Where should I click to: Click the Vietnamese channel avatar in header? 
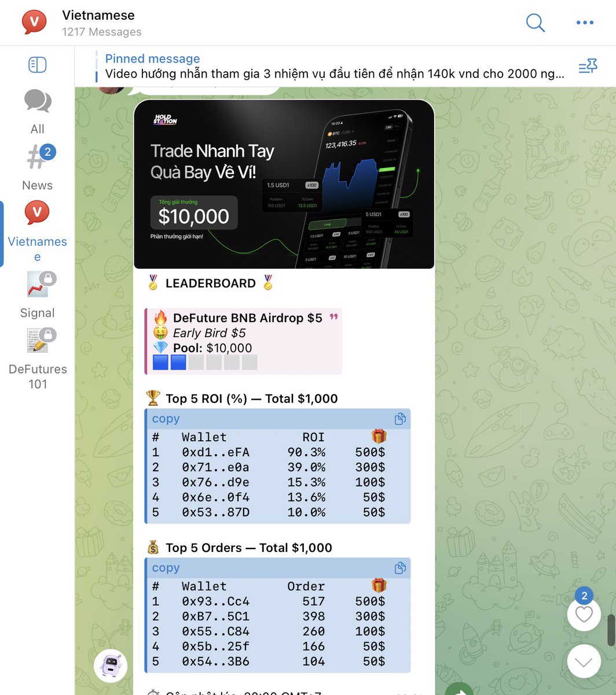click(34, 23)
